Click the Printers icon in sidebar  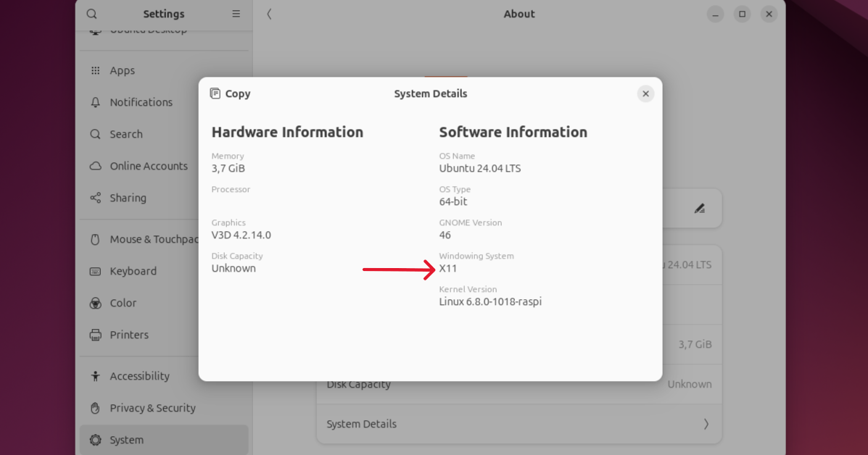tap(95, 335)
